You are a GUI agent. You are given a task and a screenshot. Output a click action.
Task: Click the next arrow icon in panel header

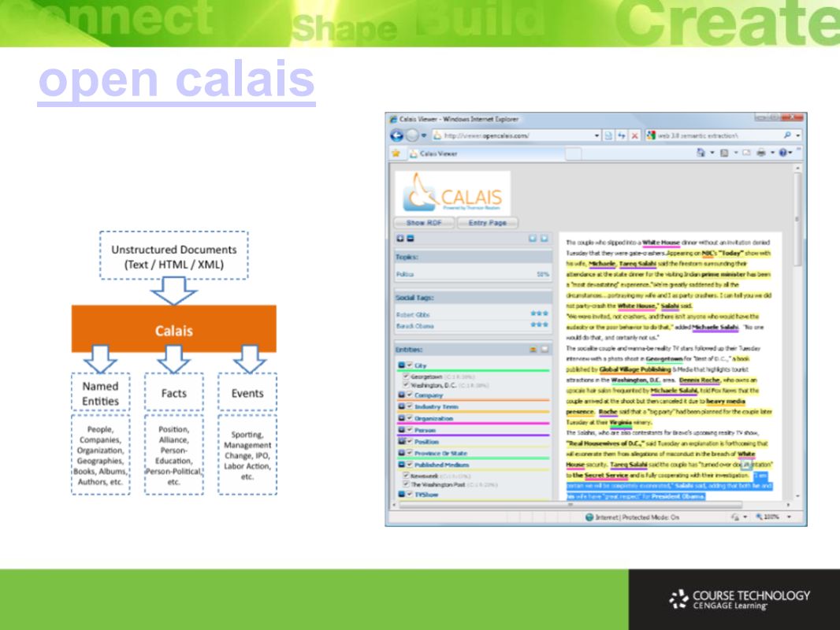point(545,239)
